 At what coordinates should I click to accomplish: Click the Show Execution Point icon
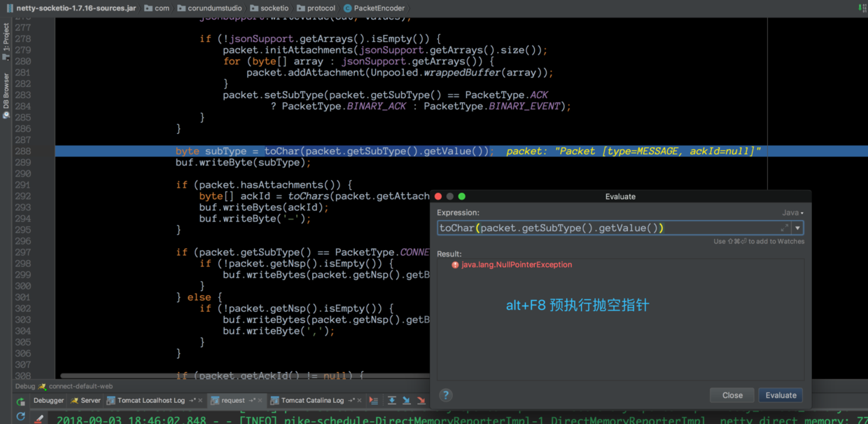pos(374,401)
